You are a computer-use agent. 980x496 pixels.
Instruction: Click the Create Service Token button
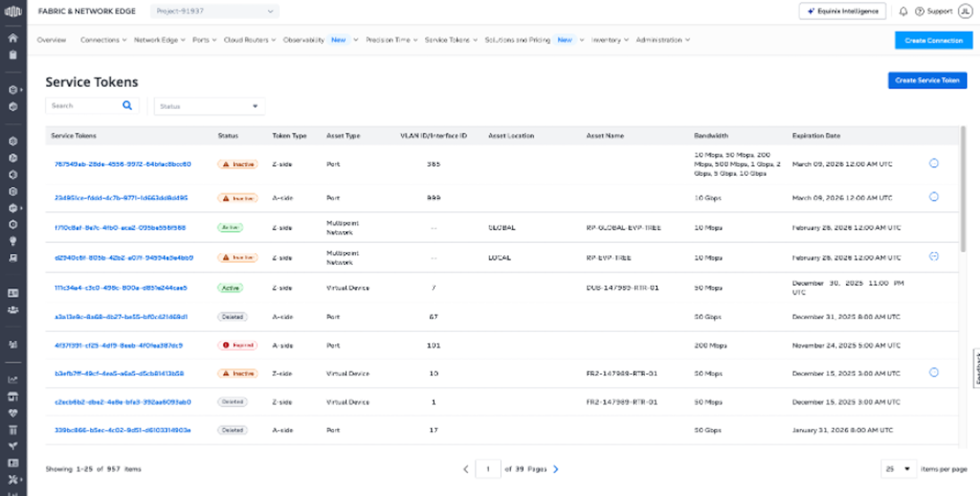pos(927,81)
